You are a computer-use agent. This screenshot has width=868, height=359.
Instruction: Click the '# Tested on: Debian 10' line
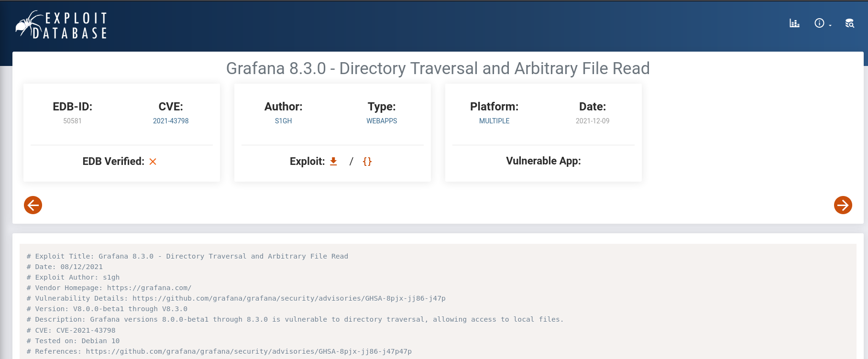click(73, 341)
